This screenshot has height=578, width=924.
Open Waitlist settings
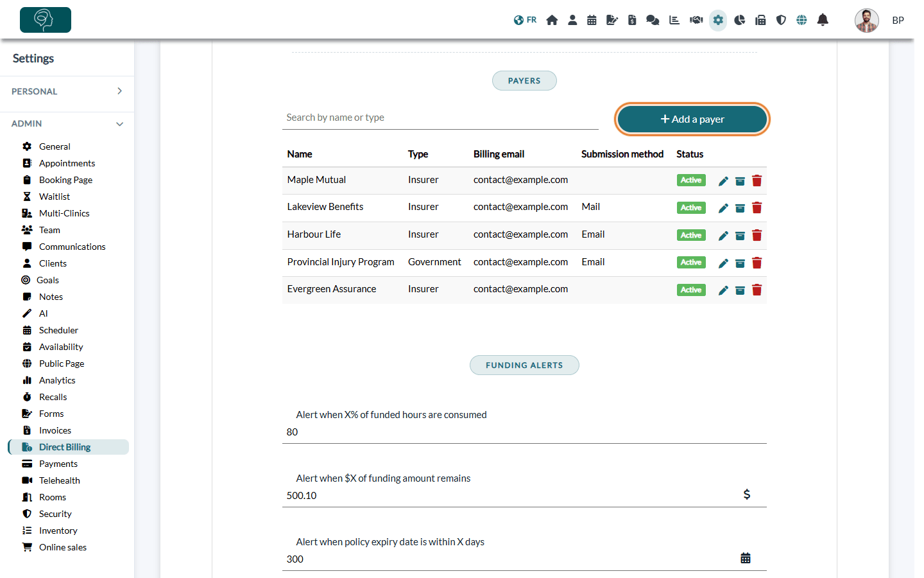[55, 197]
